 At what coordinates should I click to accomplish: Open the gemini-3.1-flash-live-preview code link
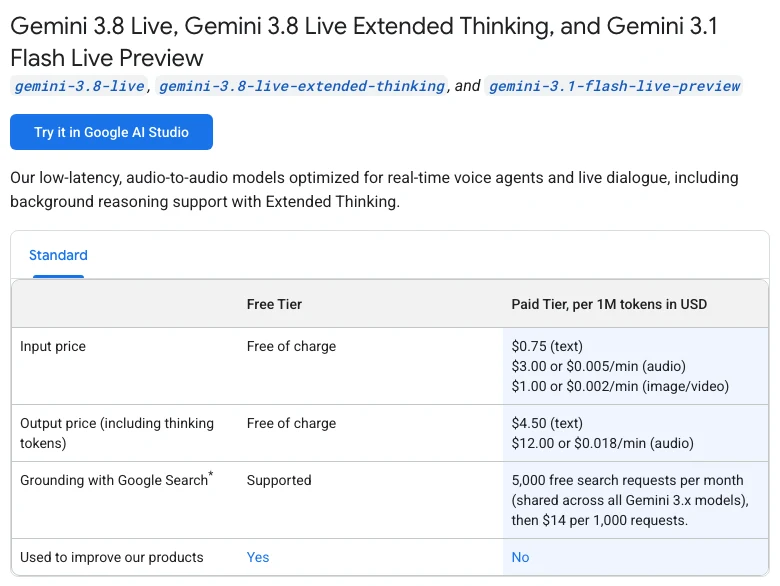(x=614, y=86)
